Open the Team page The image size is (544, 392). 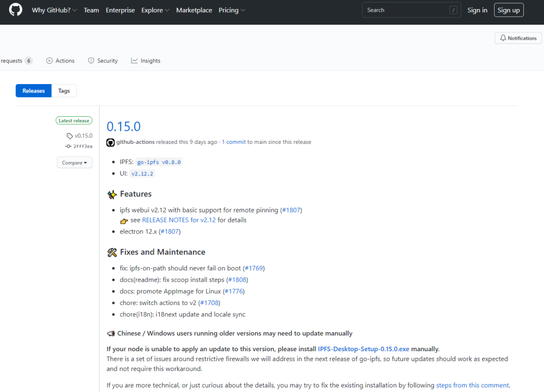point(91,10)
